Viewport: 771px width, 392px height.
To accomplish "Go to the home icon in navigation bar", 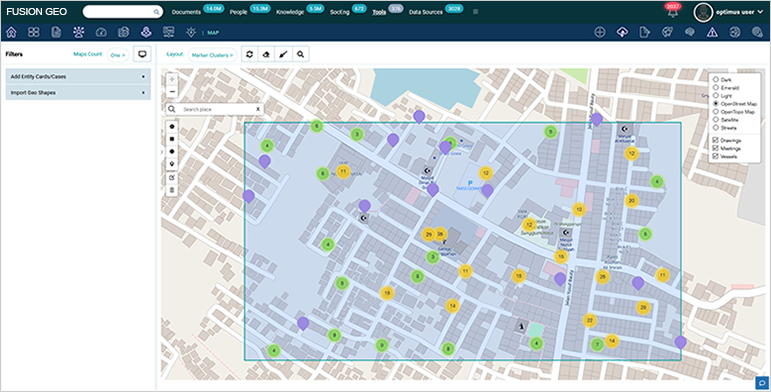I will tap(11, 32).
